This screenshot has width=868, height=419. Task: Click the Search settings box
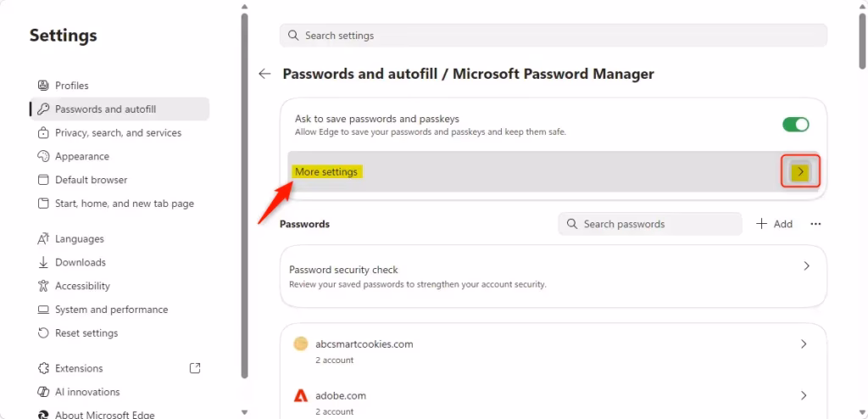pos(553,36)
